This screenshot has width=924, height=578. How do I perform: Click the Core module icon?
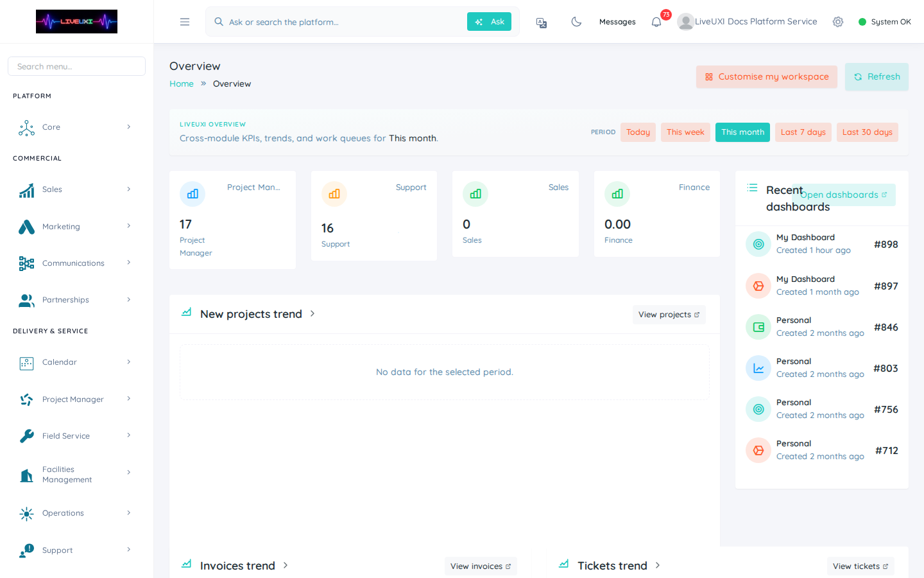click(x=26, y=128)
